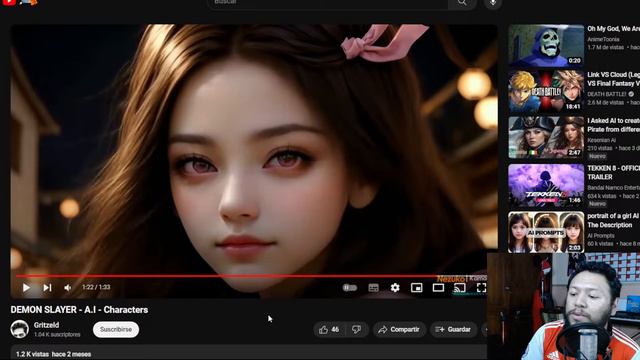Turn on subtitles in the player

[373, 288]
